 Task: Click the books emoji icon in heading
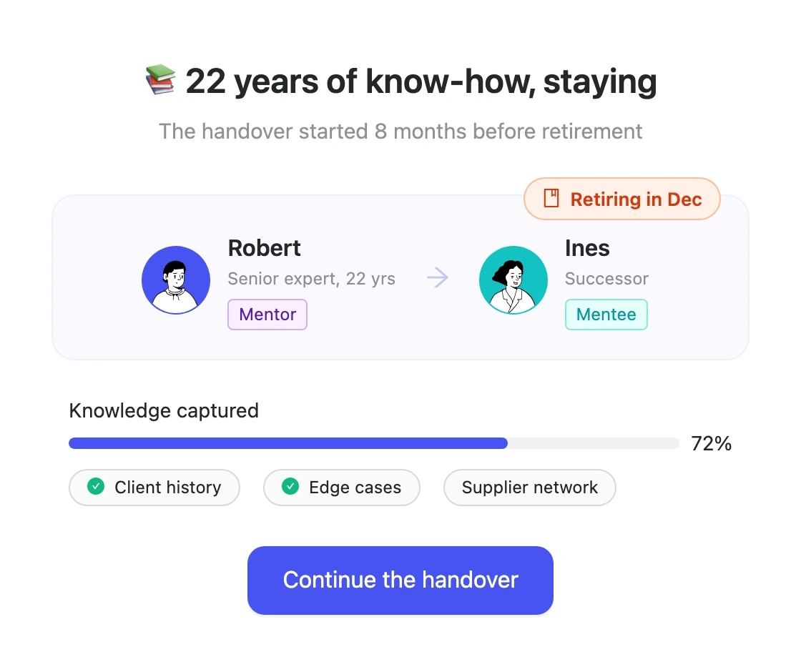click(x=160, y=79)
